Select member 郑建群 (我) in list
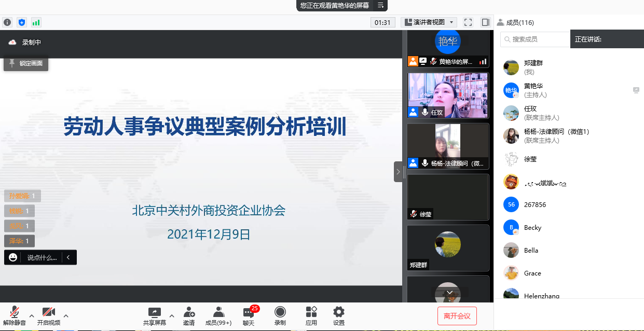The width and height of the screenshot is (644, 331). [x=569, y=67]
